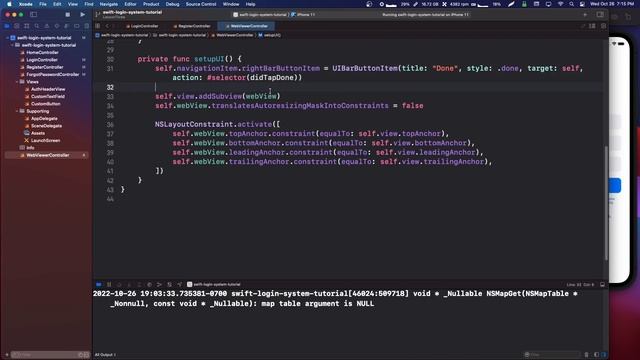The image size is (640, 360).
Task: Select CustomTextField file
Action: (48, 96)
